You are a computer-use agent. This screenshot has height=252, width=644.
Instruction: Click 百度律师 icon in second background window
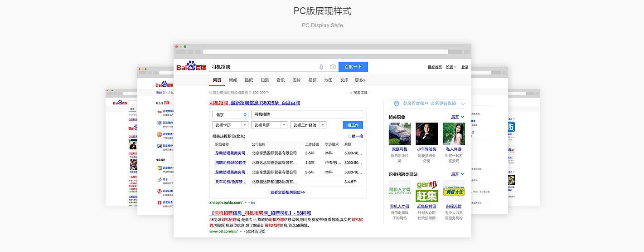pos(160,123)
